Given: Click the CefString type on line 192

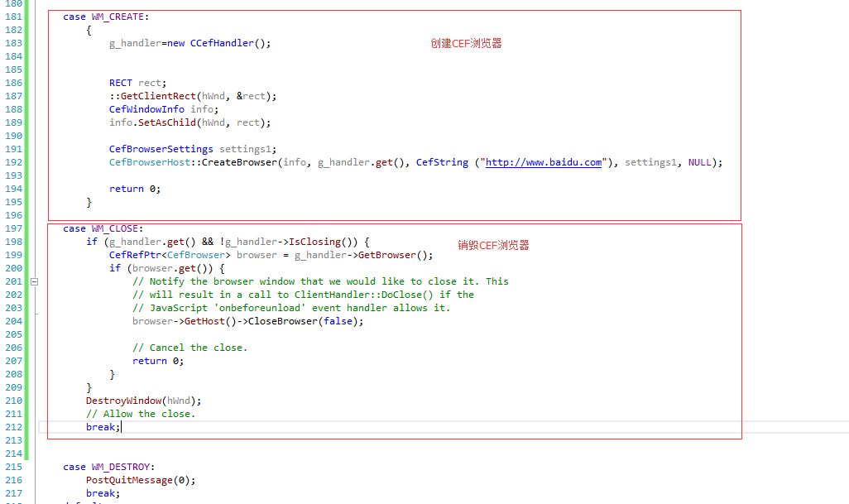Looking at the screenshot, I should [443, 162].
